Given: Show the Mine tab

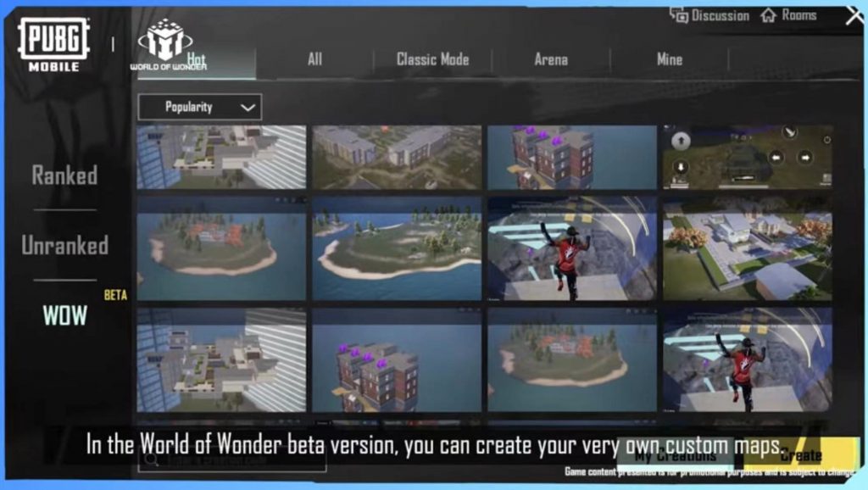Looking at the screenshot, I should point(670,59).
